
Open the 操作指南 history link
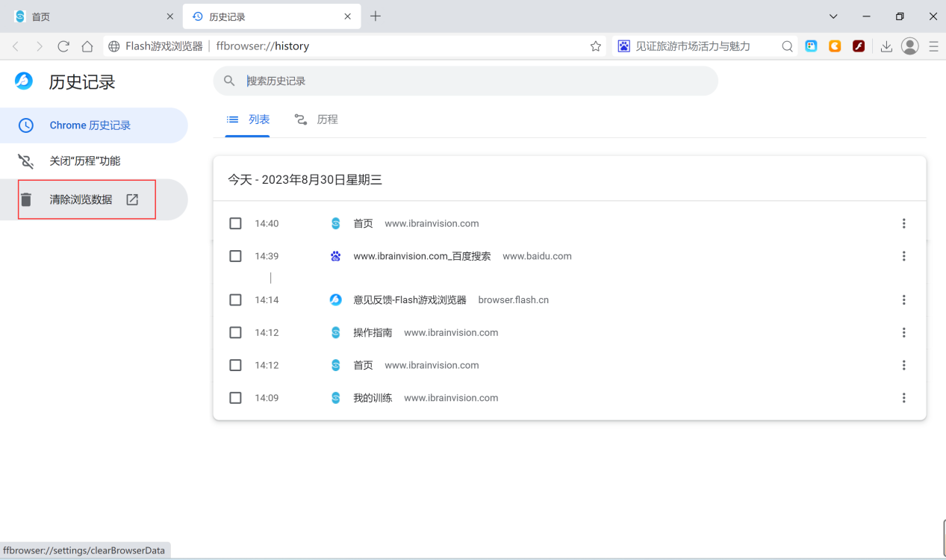(x=373, y=333)
